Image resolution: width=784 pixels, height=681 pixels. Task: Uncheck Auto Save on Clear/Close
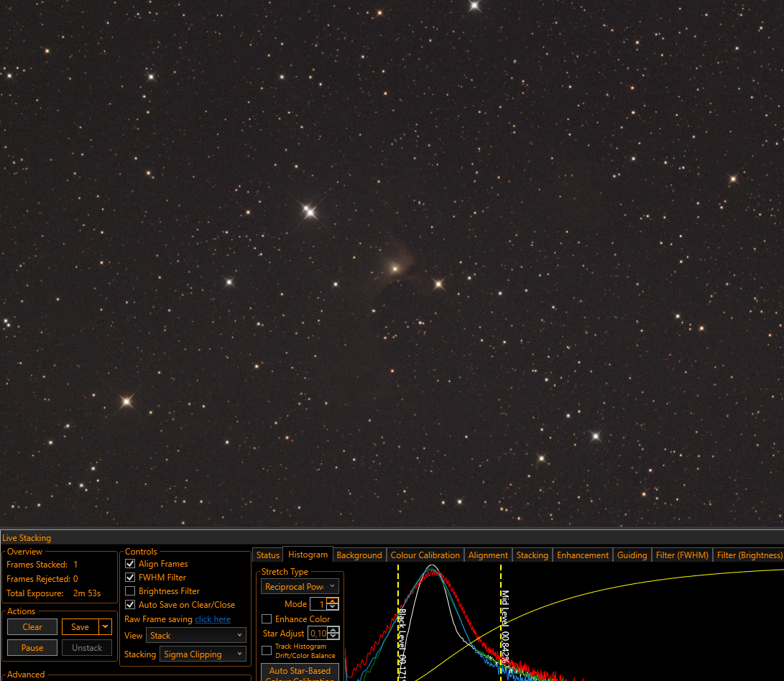click(130, 605)
